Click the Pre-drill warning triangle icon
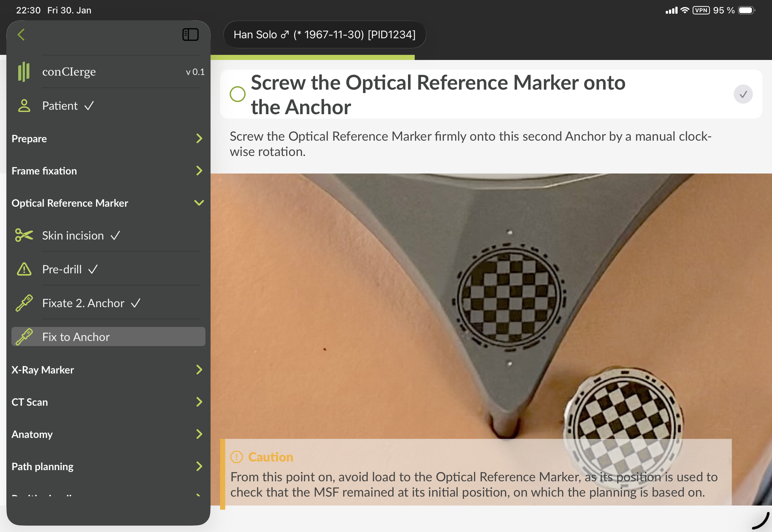Screen dimensions: 772x532 pos(24,269)
